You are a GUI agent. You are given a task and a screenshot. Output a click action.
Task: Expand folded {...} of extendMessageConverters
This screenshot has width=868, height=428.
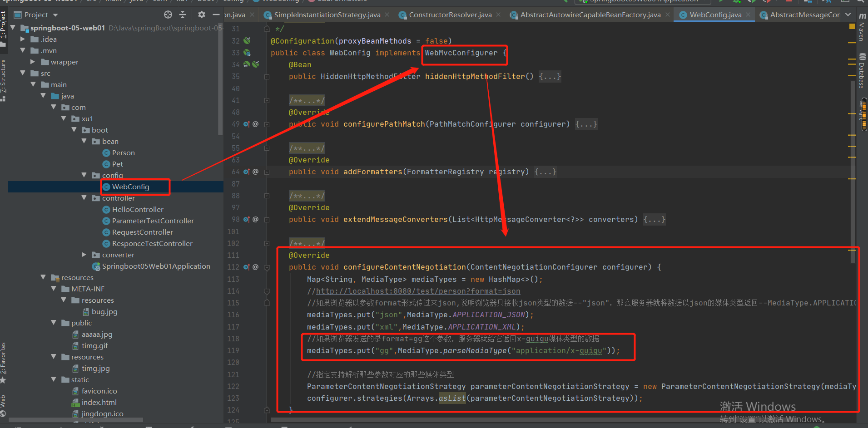pos(654,219)
